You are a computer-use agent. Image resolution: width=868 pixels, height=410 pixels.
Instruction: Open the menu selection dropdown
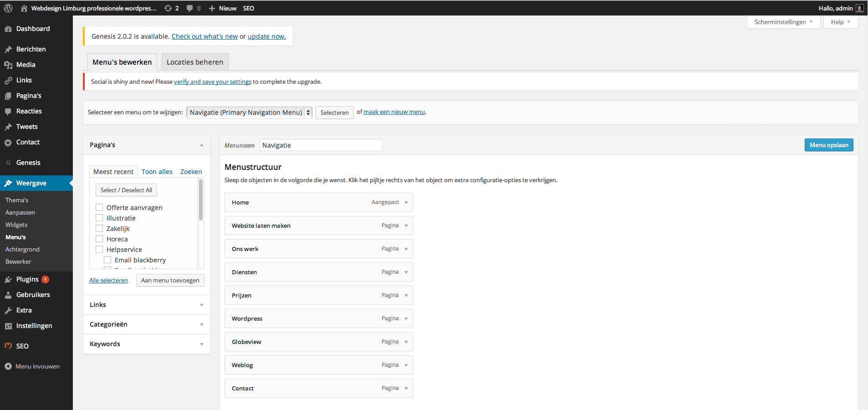tap(249, 113)
